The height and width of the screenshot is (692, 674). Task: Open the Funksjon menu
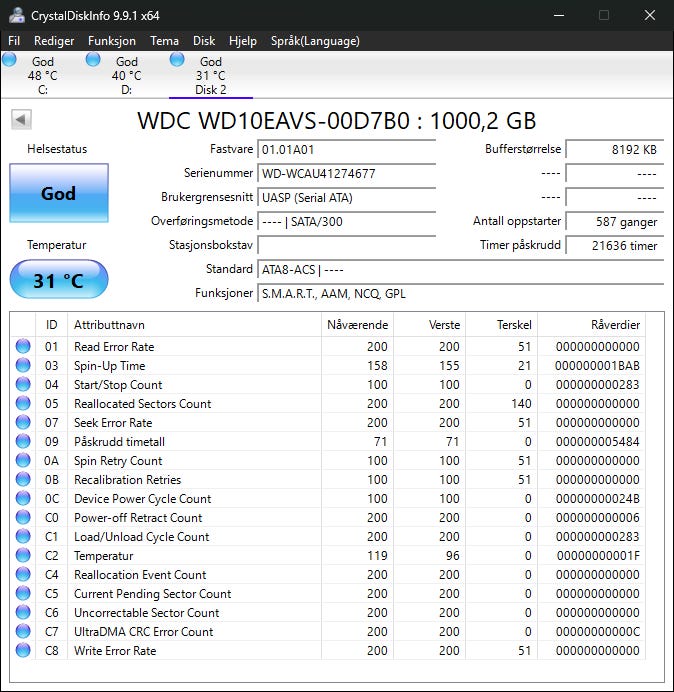(112, 41)
